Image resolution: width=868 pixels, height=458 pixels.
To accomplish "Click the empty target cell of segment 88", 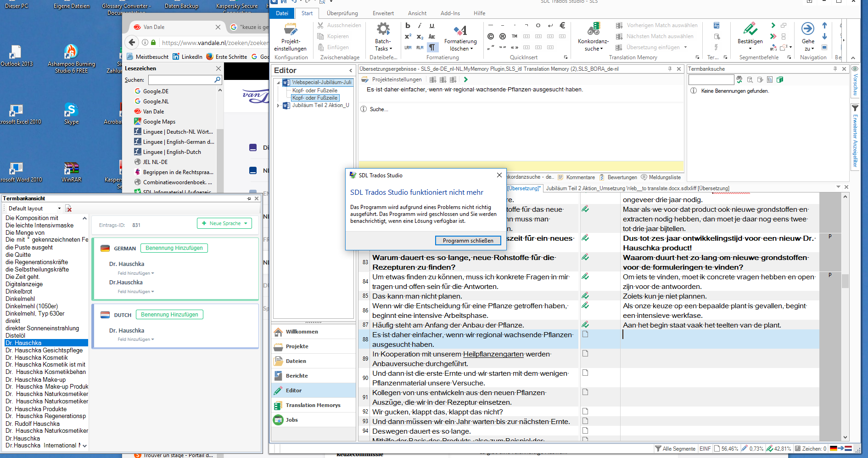I will click(x=719, y=339).
